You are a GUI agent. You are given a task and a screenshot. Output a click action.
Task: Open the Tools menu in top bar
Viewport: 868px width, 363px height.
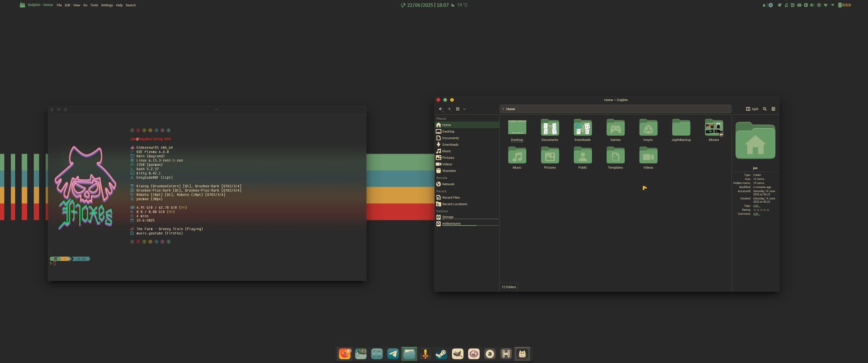94,5
